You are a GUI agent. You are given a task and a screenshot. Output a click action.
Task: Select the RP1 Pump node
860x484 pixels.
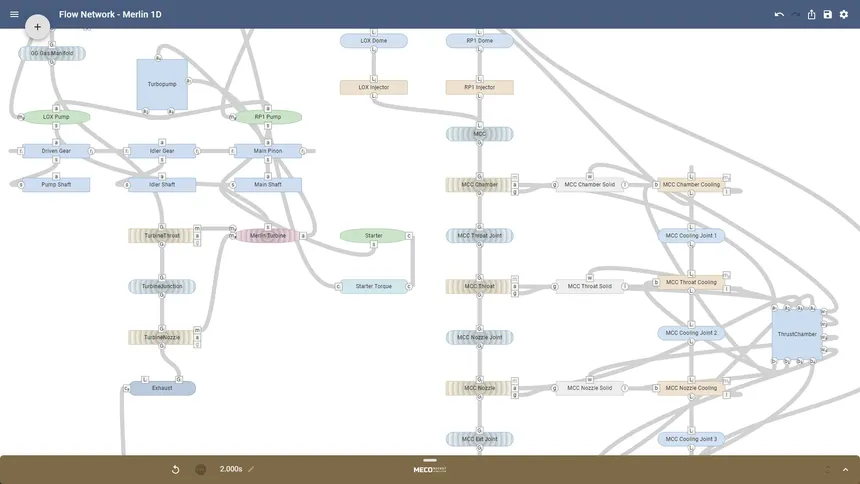coord(268,117)
